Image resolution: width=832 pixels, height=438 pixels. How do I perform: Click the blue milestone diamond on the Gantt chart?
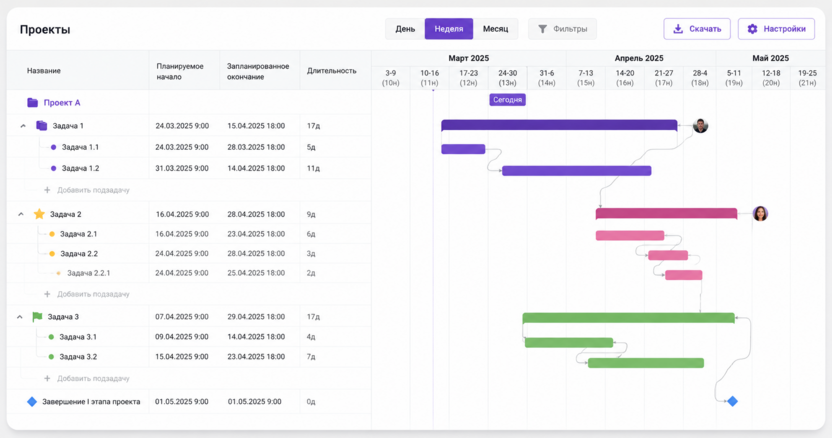pos(732,401)
